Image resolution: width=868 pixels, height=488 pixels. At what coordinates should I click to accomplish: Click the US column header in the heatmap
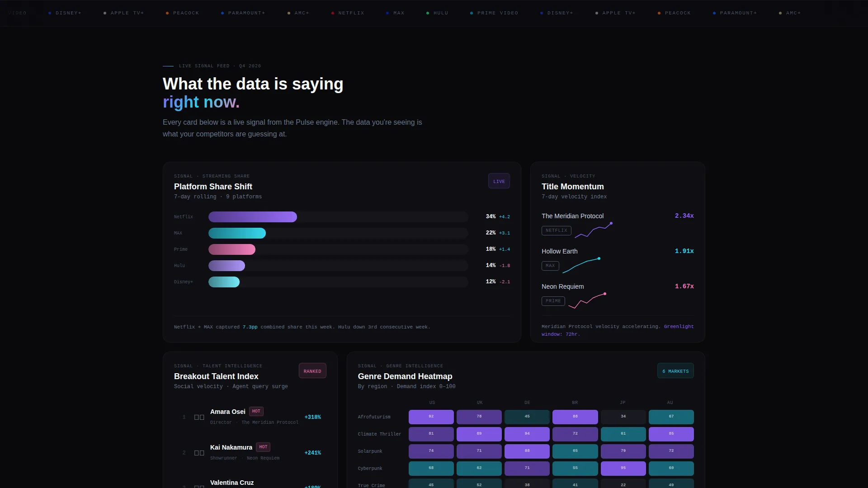432,403
